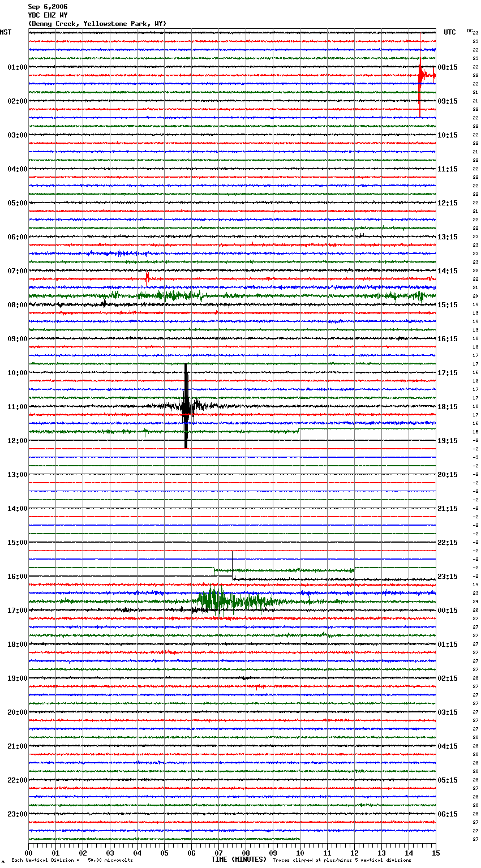Click the '22:15' UTC time label

point(448,543)
